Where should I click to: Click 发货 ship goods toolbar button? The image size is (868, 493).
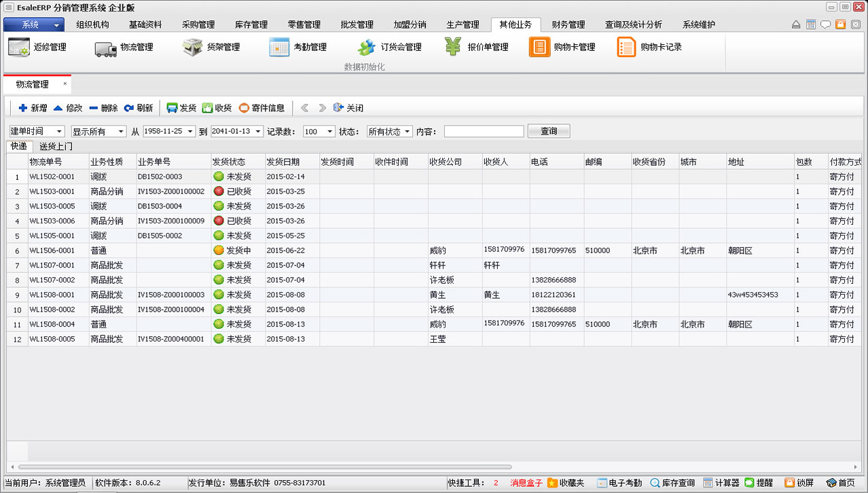tap(181, 108)
